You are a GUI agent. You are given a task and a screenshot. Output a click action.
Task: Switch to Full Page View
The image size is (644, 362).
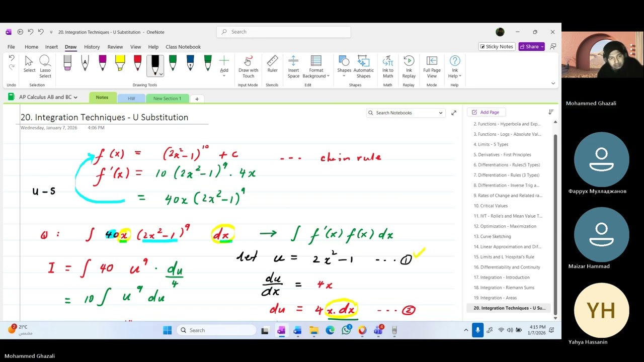[432, 67]
